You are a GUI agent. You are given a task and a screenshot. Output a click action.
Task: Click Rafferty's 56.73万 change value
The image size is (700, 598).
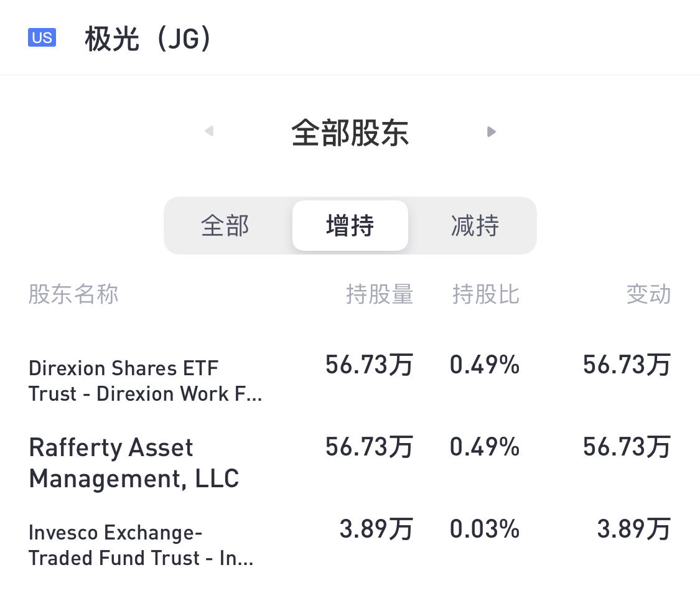(x=627, y=447)
